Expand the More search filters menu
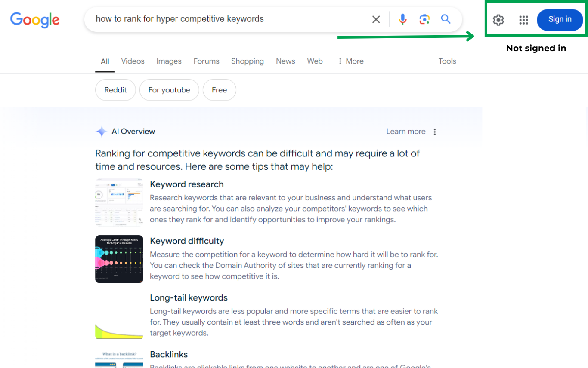The width and height of the screenshot is (588, 368). tap(350, 61)
